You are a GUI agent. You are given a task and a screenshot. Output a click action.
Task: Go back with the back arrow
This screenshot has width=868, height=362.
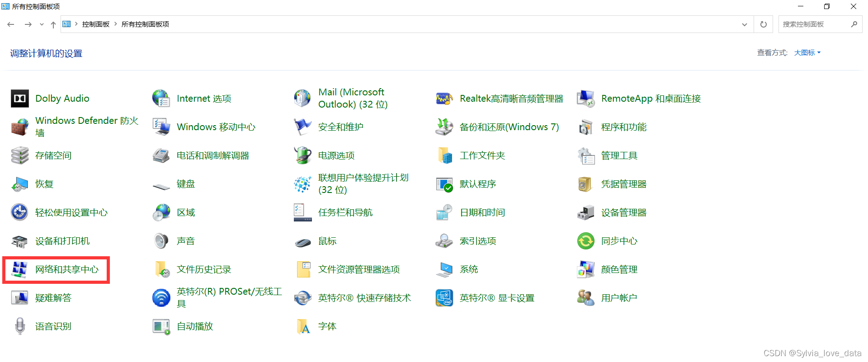[11, 24]
